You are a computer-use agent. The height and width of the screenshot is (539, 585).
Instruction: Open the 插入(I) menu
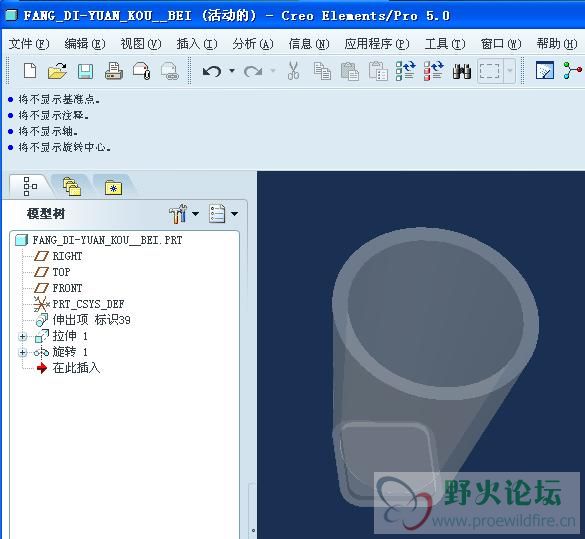pyautogui.click(x=197, y=44)
